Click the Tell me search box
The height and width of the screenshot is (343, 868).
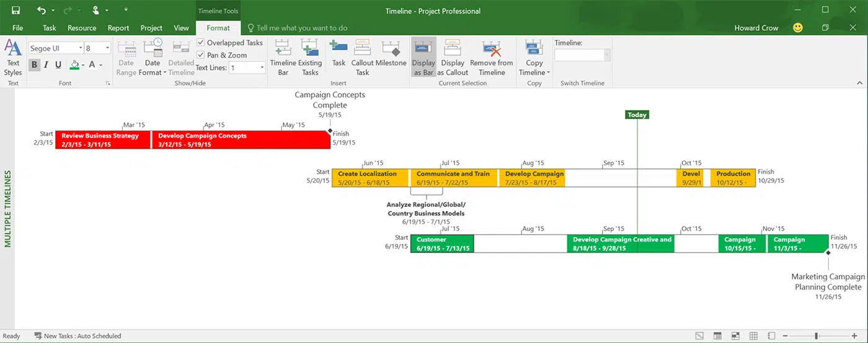[301, 28]
